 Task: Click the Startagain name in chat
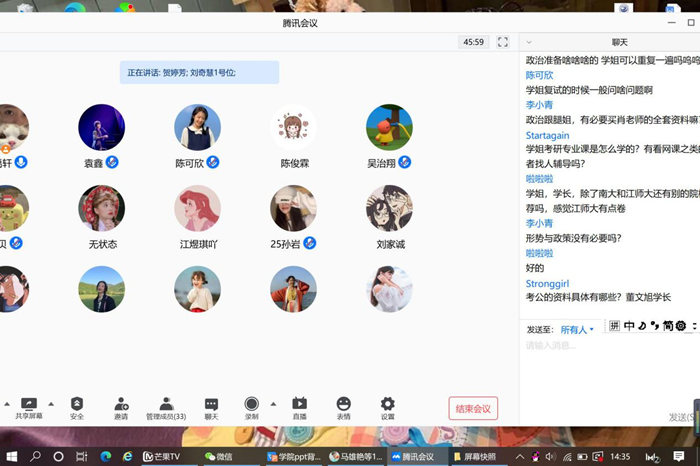click(547, 135)
